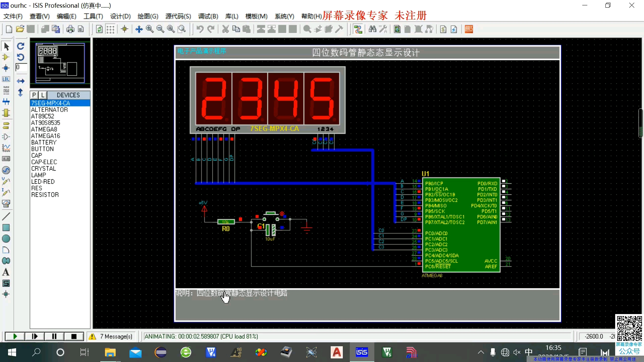
Task: Toggle wire autorouter mode
Action: pos(359,29)
